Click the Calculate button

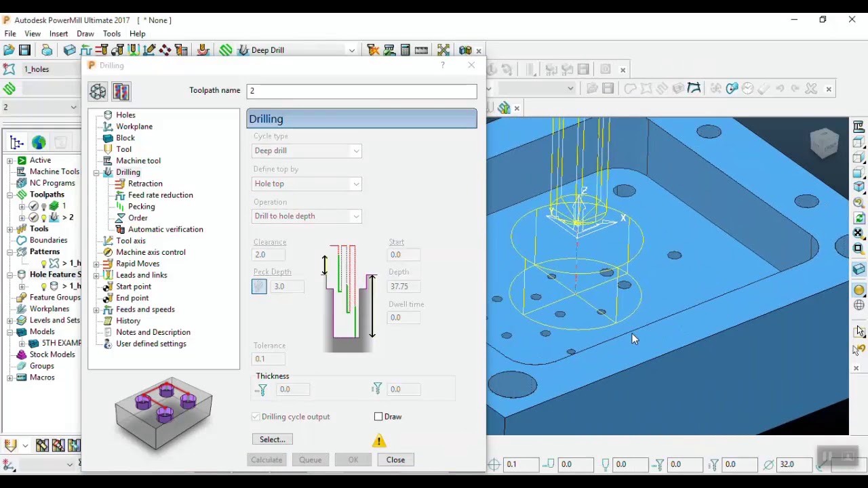pyautogui.click(x=267, y=460)
